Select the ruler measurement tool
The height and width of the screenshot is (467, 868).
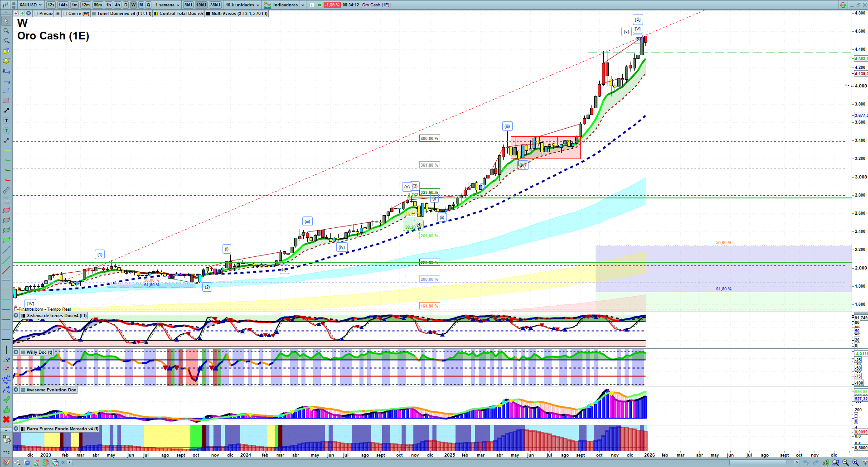pos(6,190)
